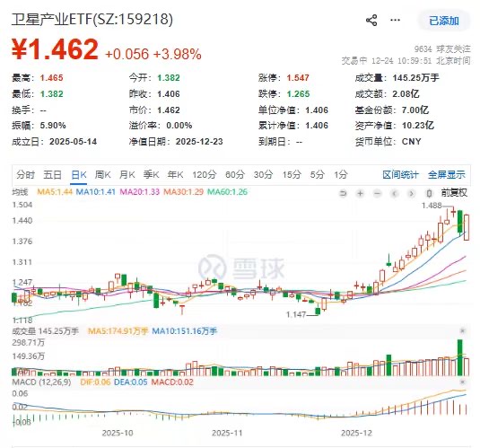Click the 成立日 2025-05-14 date

point(74,142)
